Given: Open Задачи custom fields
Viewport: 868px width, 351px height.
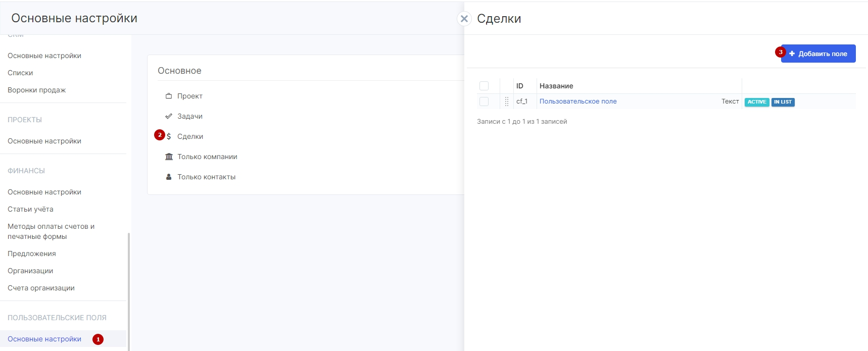Looking at the screenshot, I should click(x=189, y=116).
